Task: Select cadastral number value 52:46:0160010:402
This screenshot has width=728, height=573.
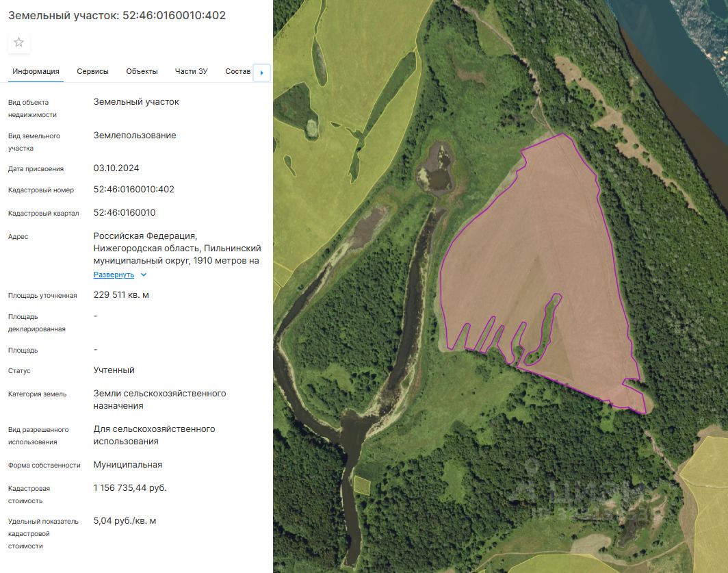Action: point(133,189)
